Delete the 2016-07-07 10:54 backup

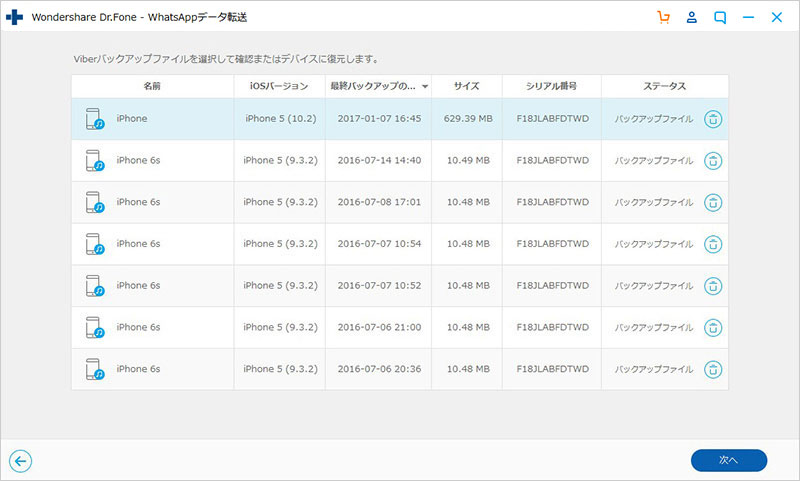point(713,244)
